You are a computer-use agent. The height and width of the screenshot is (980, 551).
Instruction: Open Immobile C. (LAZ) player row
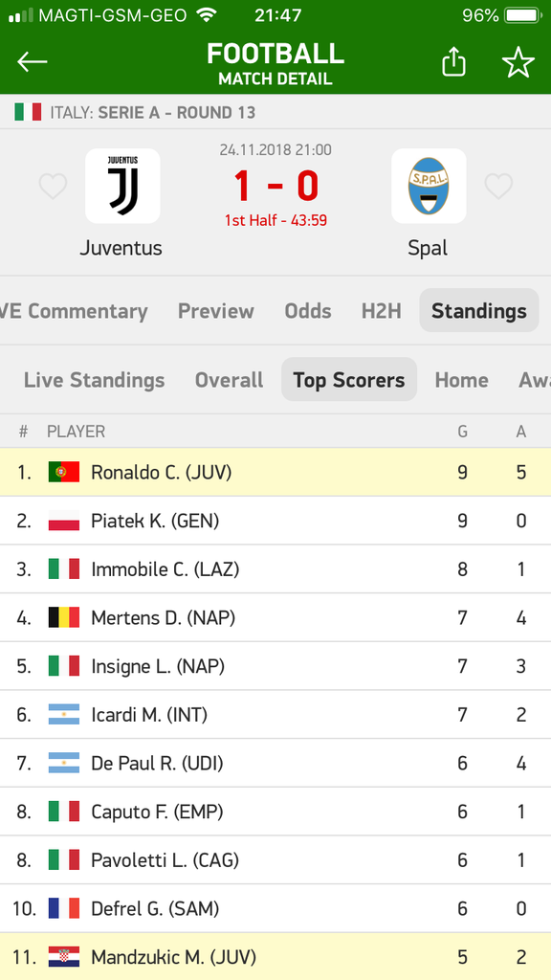pyautogui.click(x=275, y=569)
